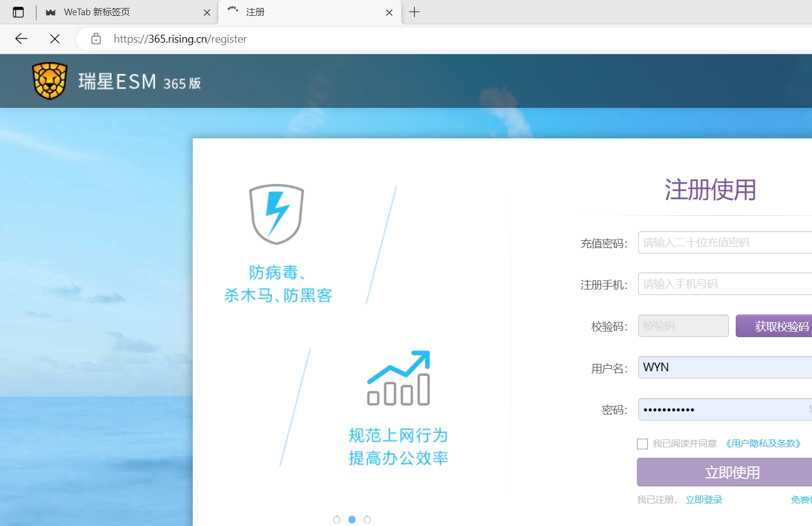Stop loading the page

(55, 39)
